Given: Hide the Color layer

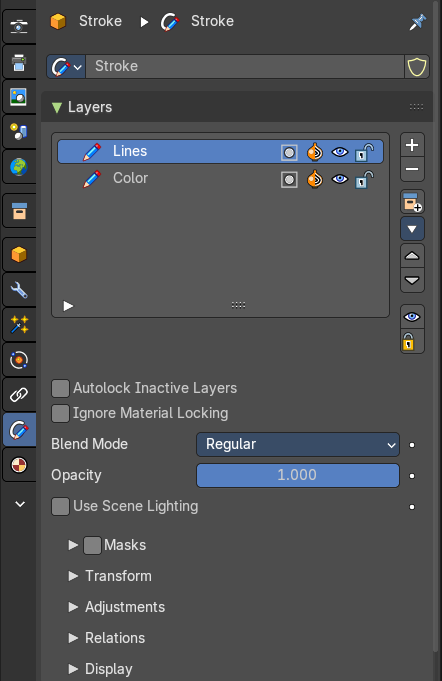Looking at the screenshot, I should point(340,179).
